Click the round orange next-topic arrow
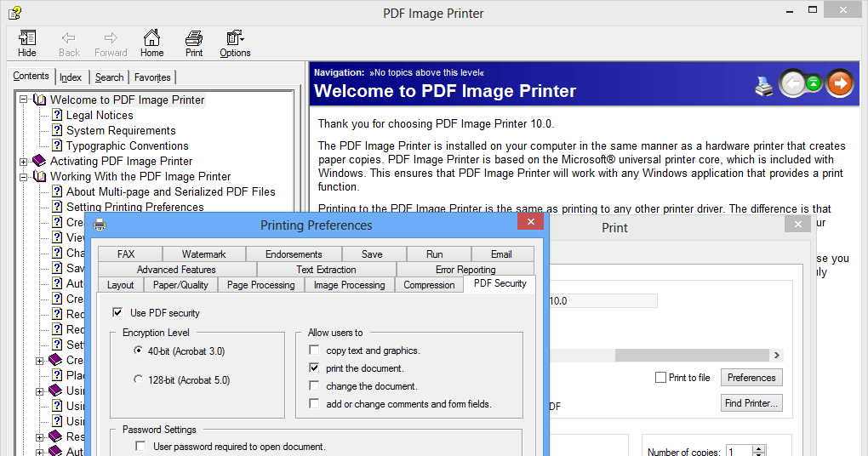The width and height of the screenshot is (868, 456). [x=840, y=83]
